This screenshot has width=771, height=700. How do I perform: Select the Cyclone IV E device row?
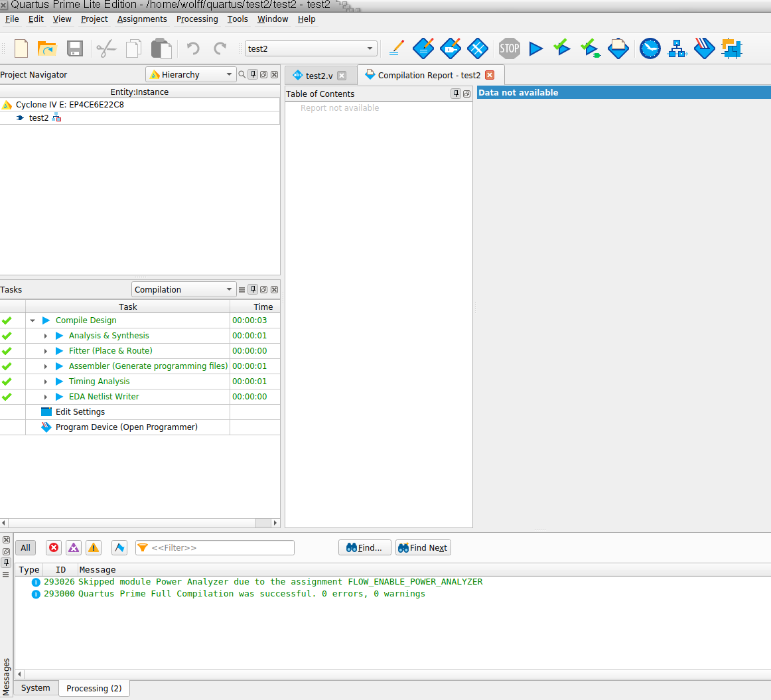click(x=139, y=105)
